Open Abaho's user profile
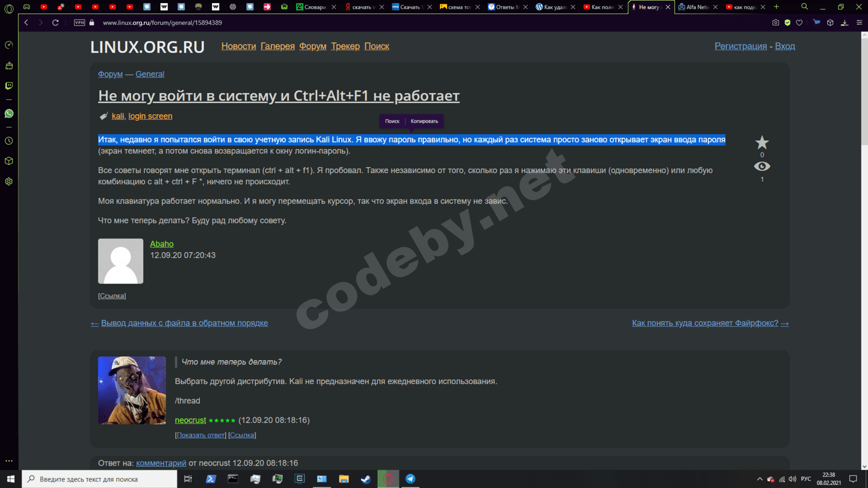Viewport: 868px width, 488px height. tap(162, 244)
